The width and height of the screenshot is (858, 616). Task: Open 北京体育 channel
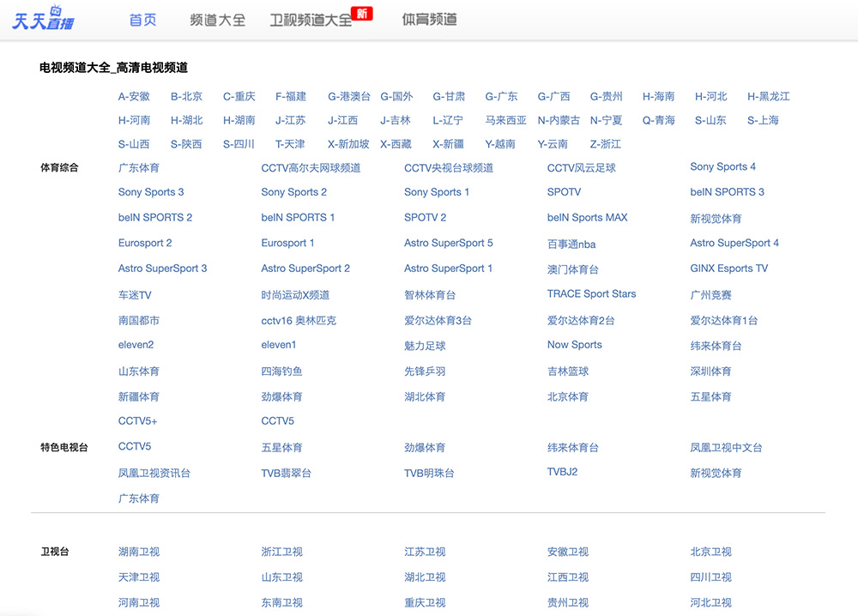click(568, 397)
